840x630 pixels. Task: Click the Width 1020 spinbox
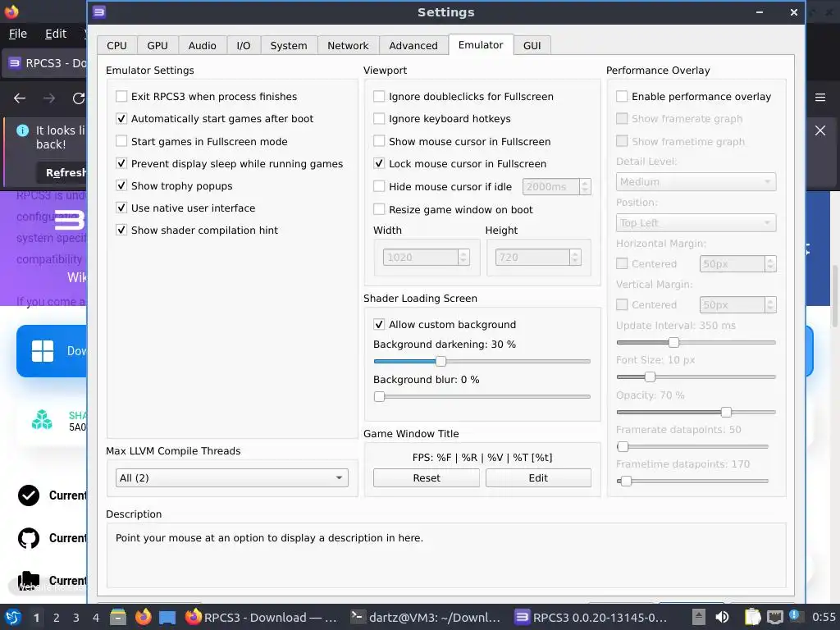coord(426,257)
